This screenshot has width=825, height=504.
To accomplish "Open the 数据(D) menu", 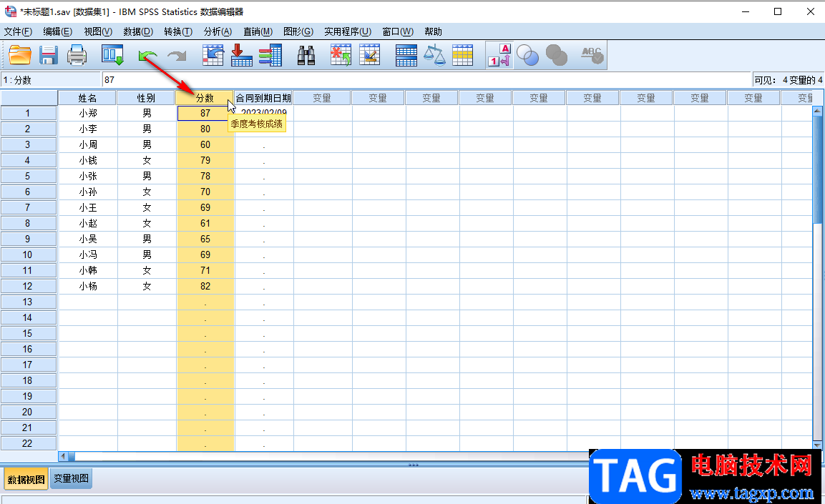I will point(138,31).
